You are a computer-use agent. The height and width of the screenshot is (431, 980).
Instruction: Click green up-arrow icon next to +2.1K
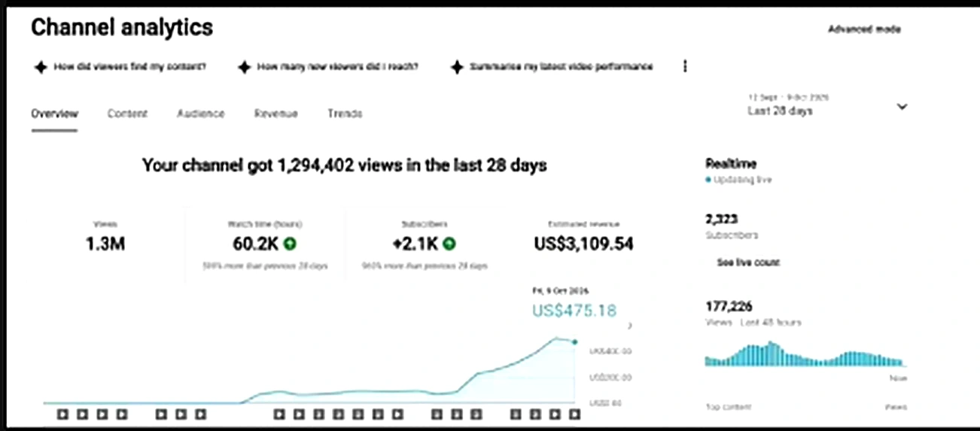coord(450,244)
